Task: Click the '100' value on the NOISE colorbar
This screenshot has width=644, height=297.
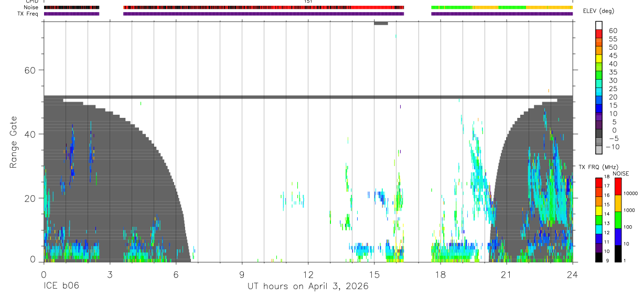Action: 628,227
